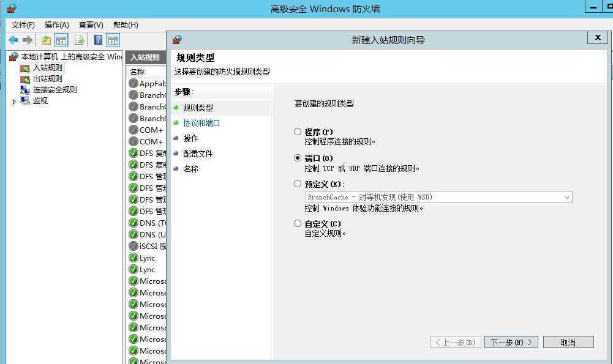The height and width of the screenshot is (364, 613).
Task: Click the 监视 tree icon
Action: [25, 101]
